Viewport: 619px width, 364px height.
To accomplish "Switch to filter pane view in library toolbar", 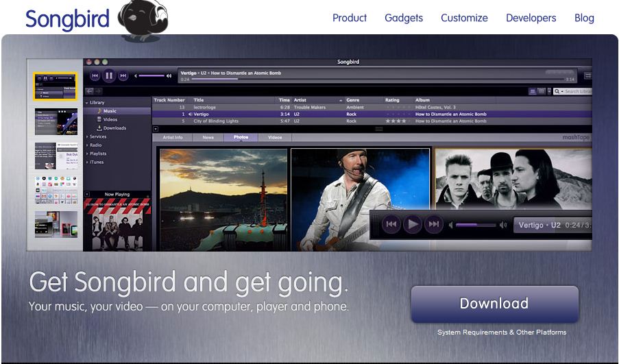I will pos(542,91).
